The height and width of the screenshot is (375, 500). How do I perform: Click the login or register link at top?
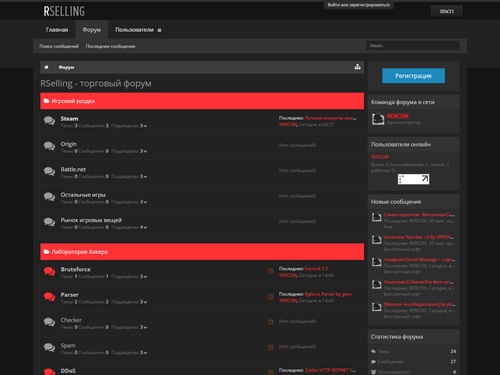click(359, 5)
